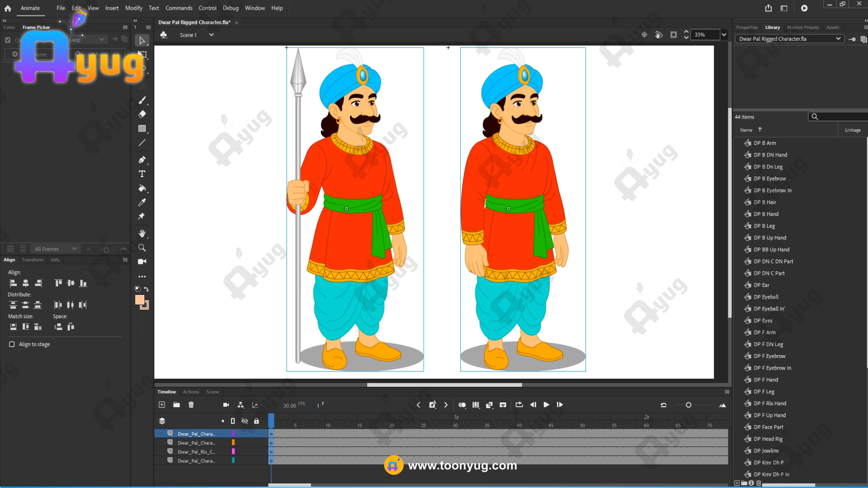This screenshot has height=488, width=868.
Task: Enable Align to stage checkbox
Action: coord(12,344)
